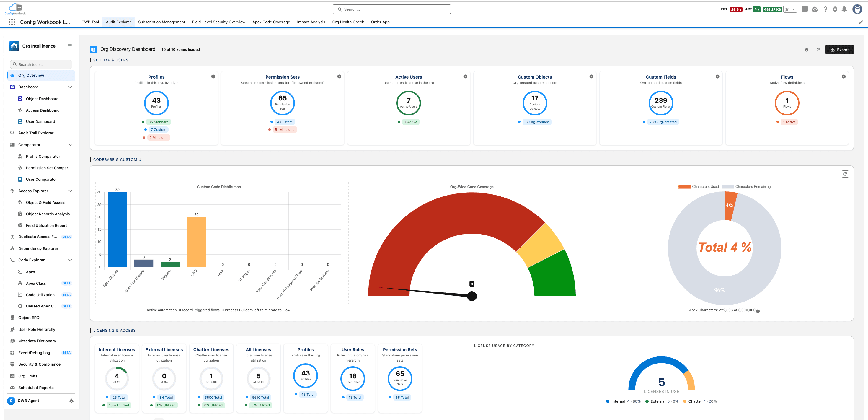
Task: Refresh the Org Discovery Dashboard header icon
Action: pyautogui.click(x=818, y=50)
